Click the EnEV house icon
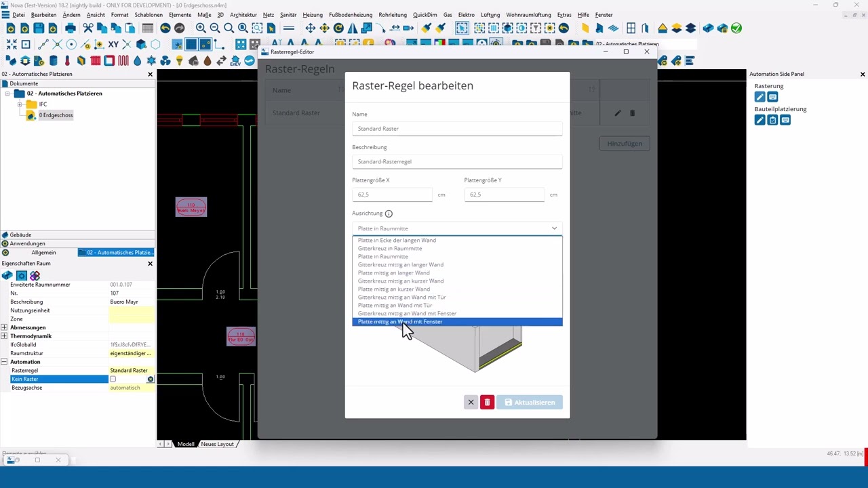The image size is (868, 488). (235, 61)
